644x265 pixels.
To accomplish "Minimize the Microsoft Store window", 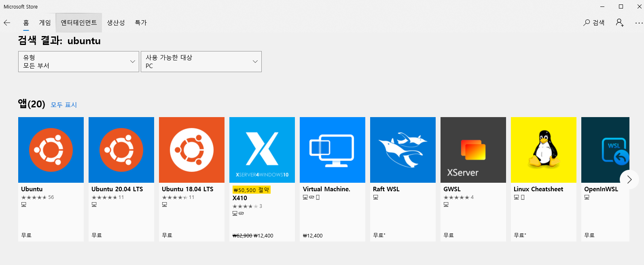I will 602,6.
